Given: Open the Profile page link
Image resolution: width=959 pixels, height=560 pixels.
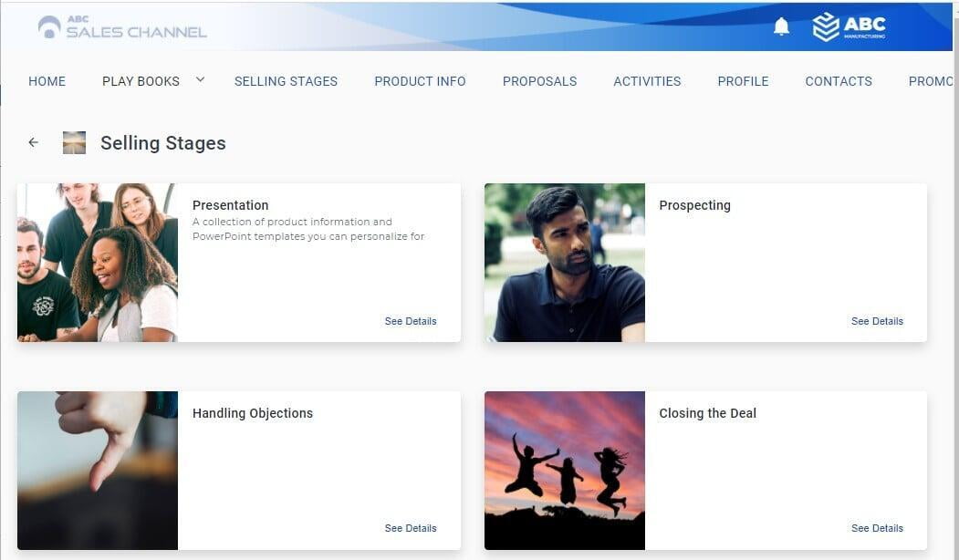Looking at the screenshot, I should point(743,81).
